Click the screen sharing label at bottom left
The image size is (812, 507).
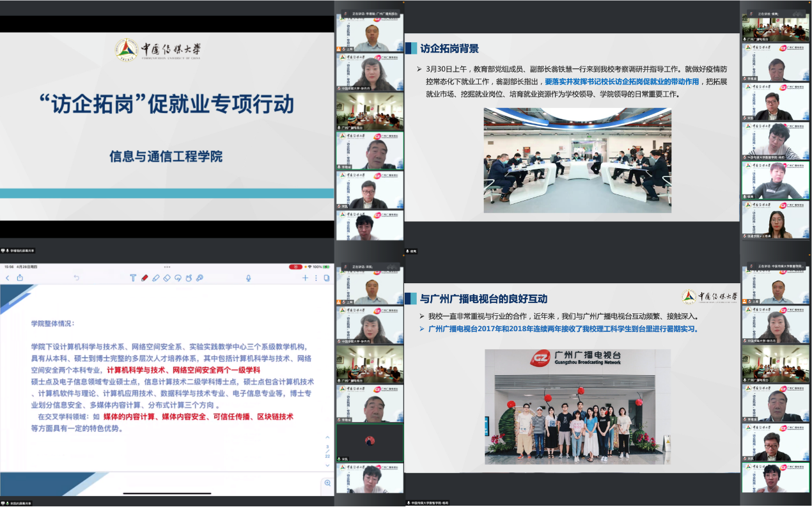tap(18, 503)
